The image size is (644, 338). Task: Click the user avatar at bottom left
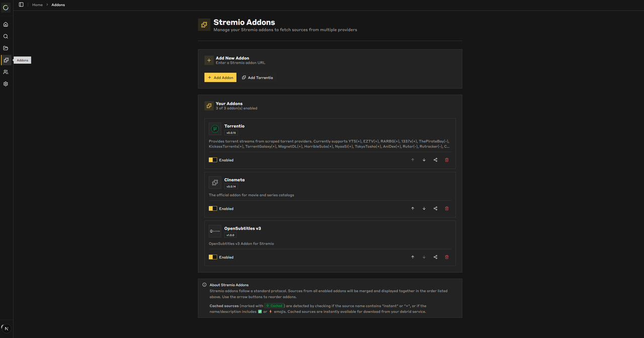6,328
